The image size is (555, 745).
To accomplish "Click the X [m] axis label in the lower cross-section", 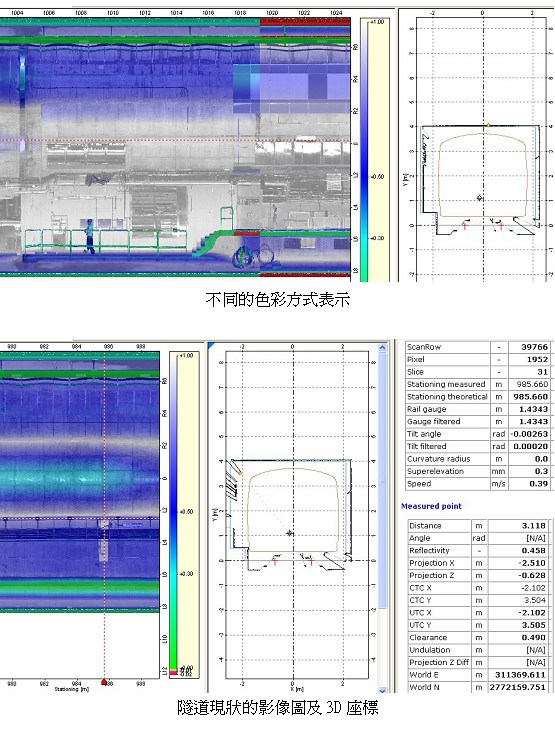I will point(297,689).
